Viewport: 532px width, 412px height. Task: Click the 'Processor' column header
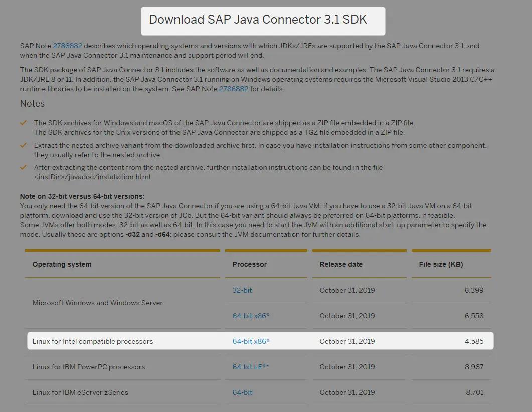pos(249,264)
